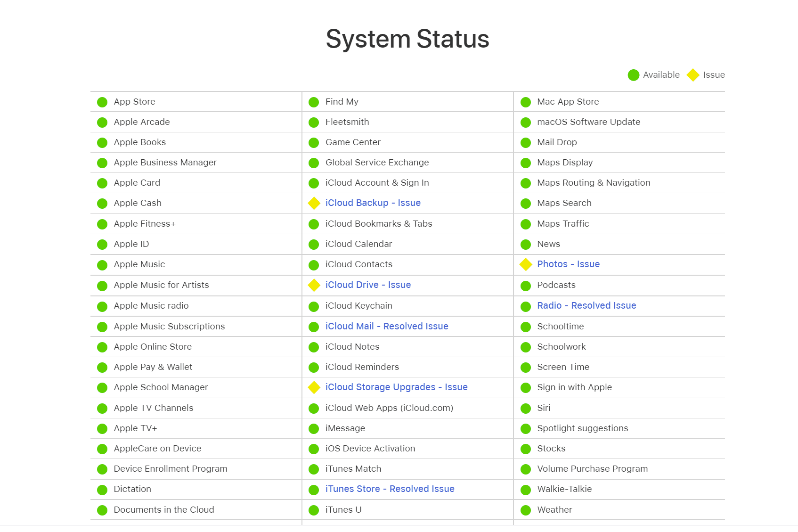Screen dimensions: 798x532
Task: View the Photos - Issue details
Action: click(x=568, y=264)
